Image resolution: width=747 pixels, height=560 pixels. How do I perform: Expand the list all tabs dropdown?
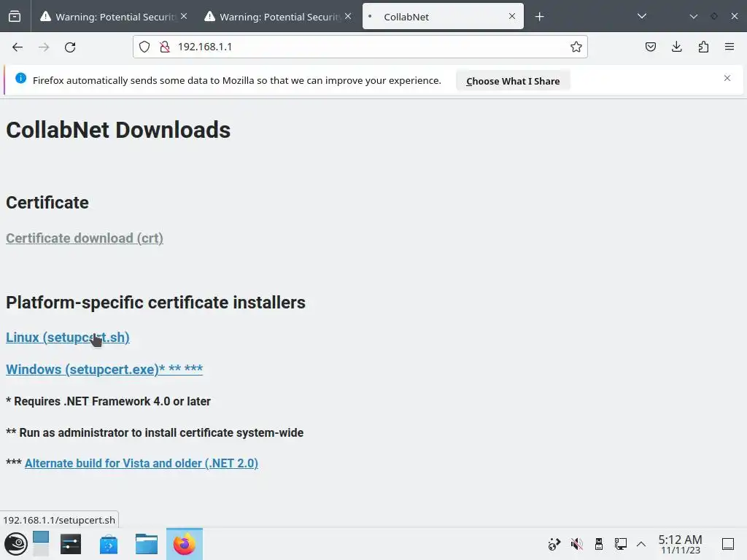pyautogui.click(x=642, y=16)
